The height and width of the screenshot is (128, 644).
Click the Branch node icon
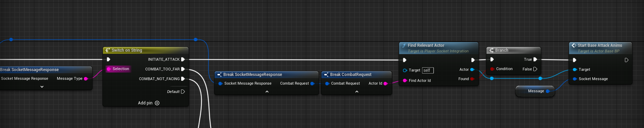pos(491,50)
